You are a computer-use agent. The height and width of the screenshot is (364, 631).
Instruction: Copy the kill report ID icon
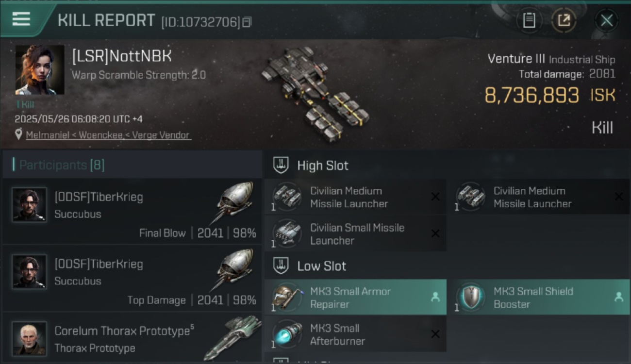point(247,22)
